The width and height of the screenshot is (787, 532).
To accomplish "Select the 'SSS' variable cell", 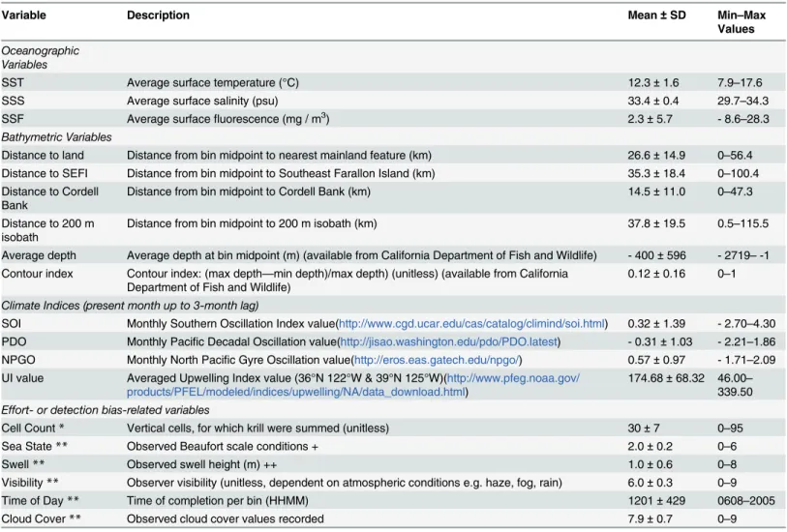I will 13,101.
